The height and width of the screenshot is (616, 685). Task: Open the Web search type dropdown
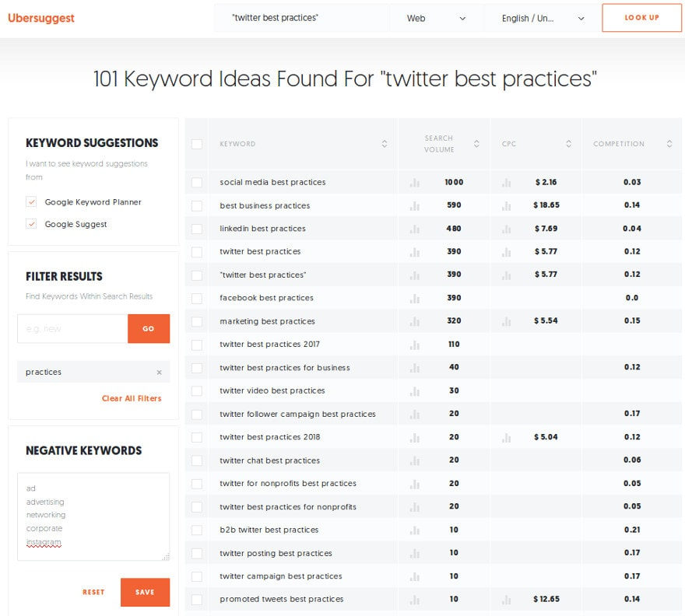(436, 19)
